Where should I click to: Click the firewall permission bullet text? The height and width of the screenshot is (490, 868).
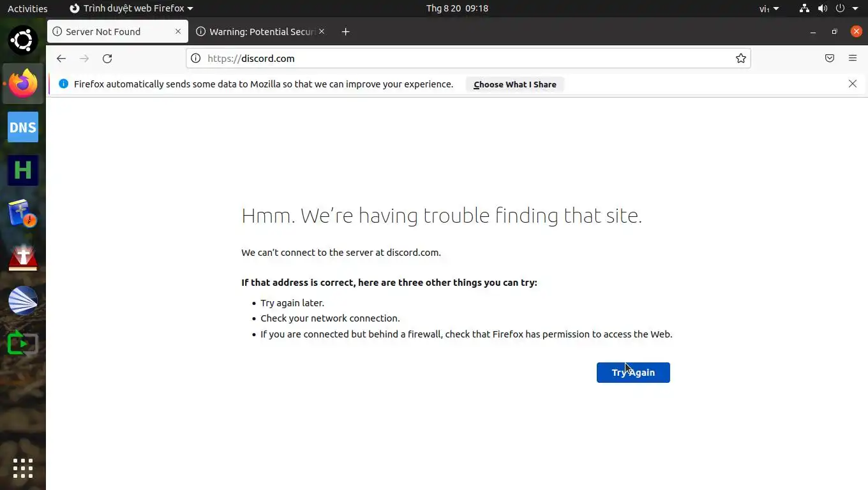(x=467, y=334)
